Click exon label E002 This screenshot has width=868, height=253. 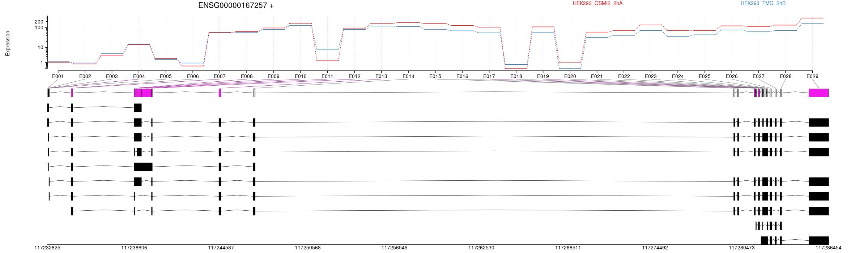click(x=85, y=76)
